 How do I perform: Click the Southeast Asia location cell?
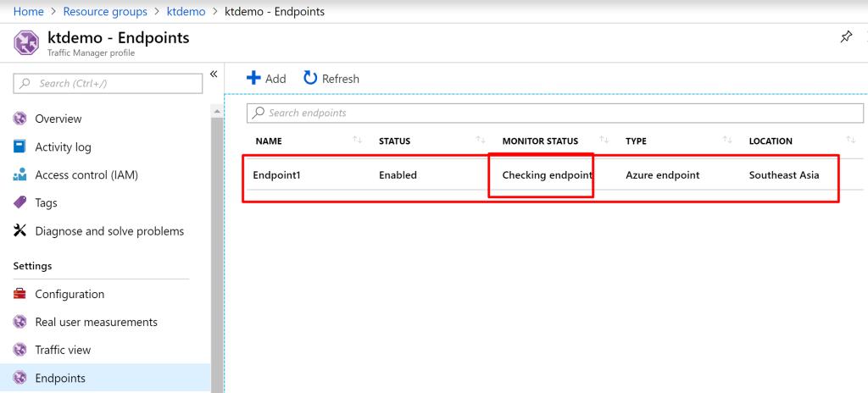(x=784, y=175)
